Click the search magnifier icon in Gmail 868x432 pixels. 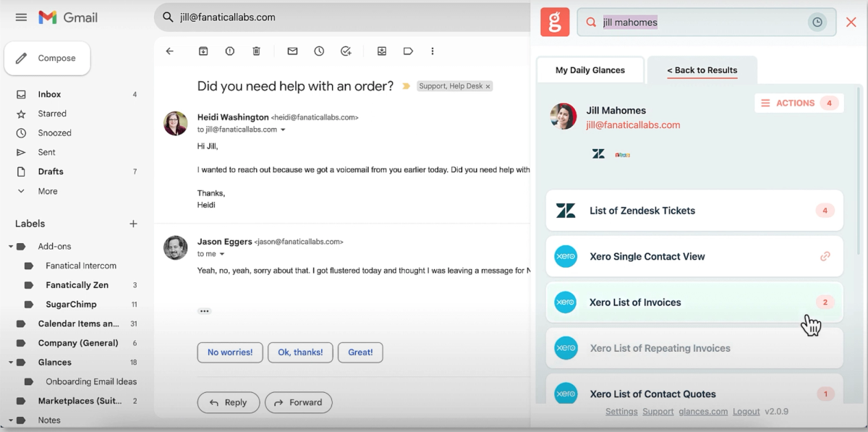(x=168, y=17)
